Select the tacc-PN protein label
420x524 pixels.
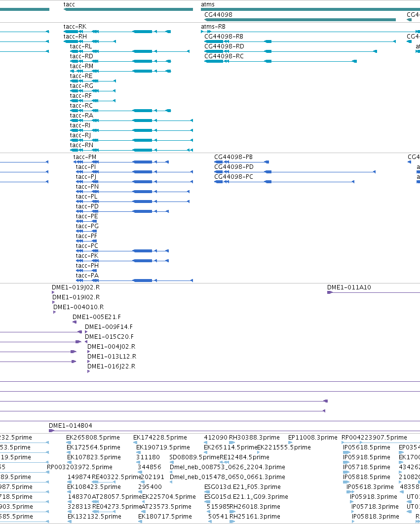click(87, 187)
